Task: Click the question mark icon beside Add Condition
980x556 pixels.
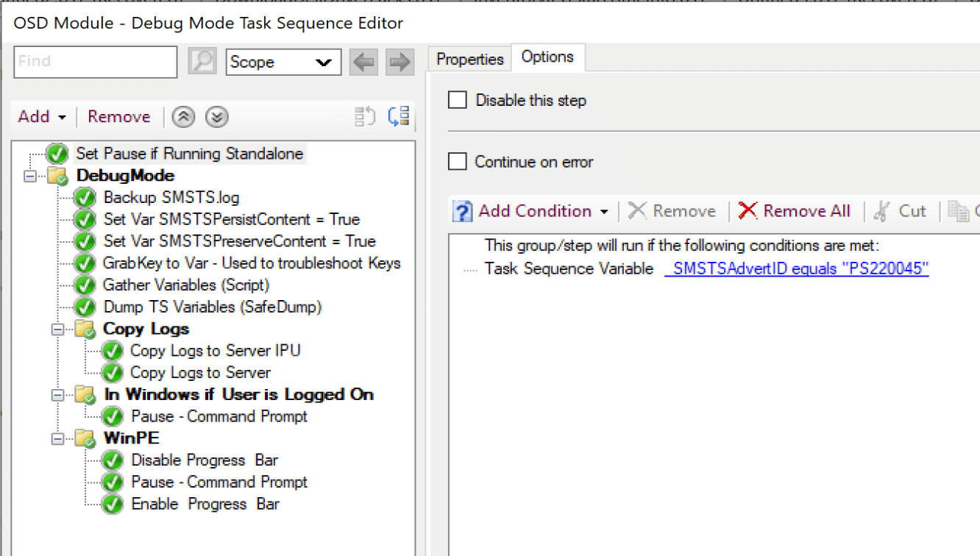Action: [462, 211]
